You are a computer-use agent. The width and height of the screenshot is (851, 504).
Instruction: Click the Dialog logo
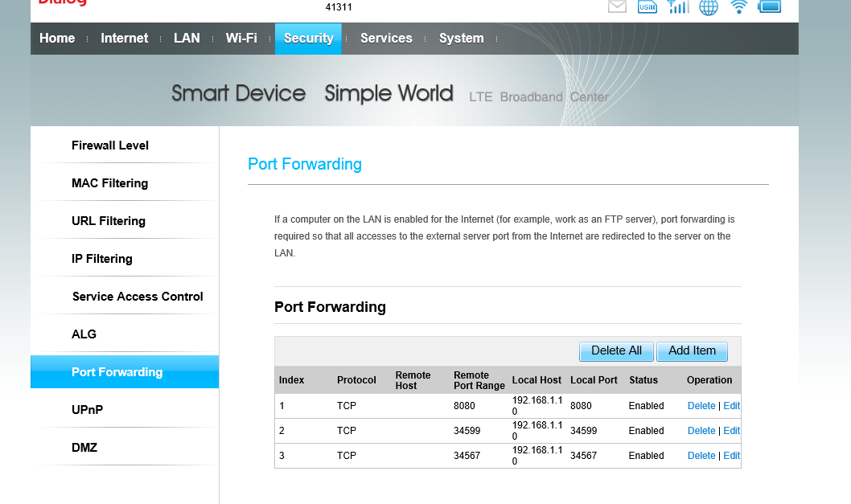tap(63, 4)
